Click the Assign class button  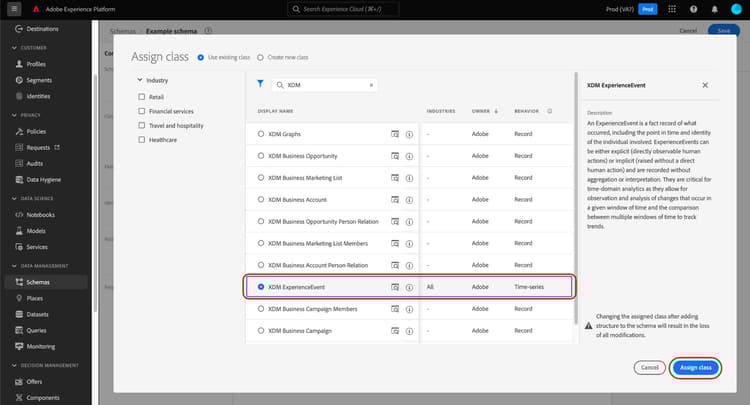pyautogui.click(x=695, y=367)
